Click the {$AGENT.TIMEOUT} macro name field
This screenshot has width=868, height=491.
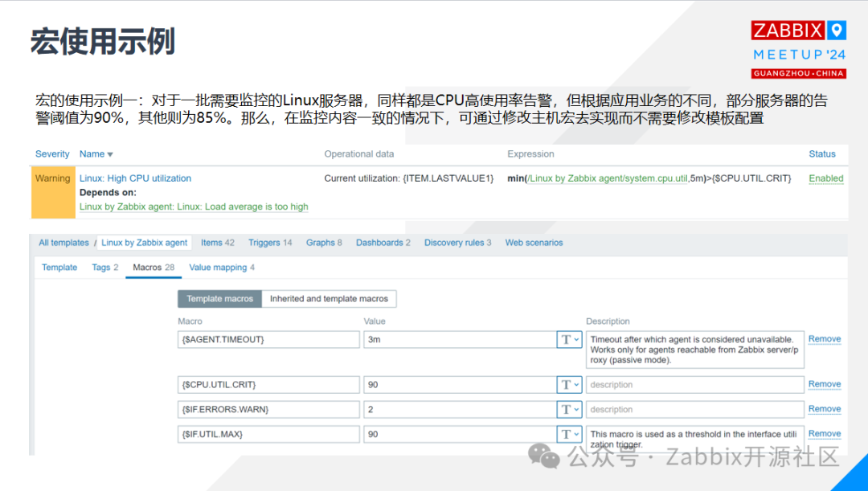268,339
